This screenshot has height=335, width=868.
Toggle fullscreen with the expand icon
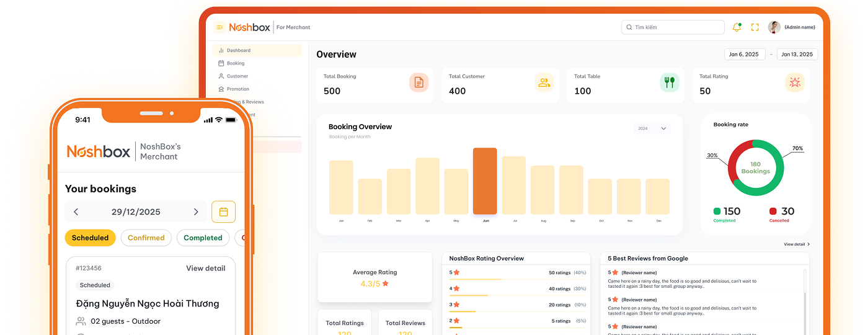click(755, 27)
